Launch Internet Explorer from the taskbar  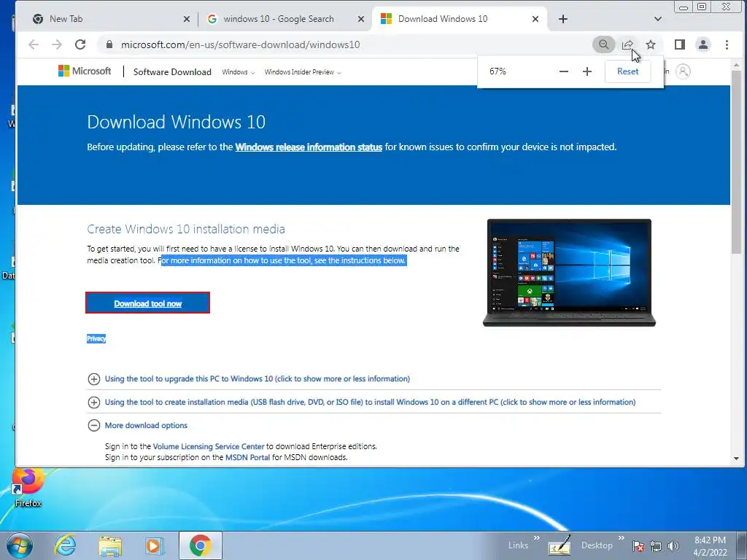[x=65, y=545]
